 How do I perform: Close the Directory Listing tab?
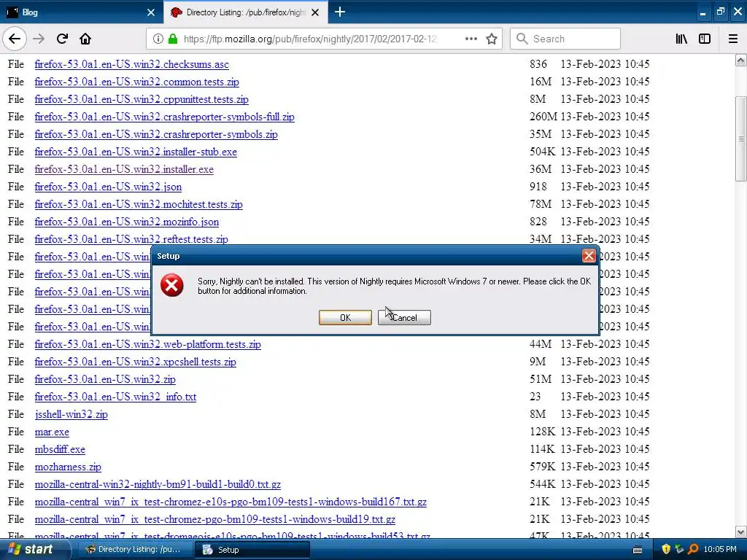(315, 12)
